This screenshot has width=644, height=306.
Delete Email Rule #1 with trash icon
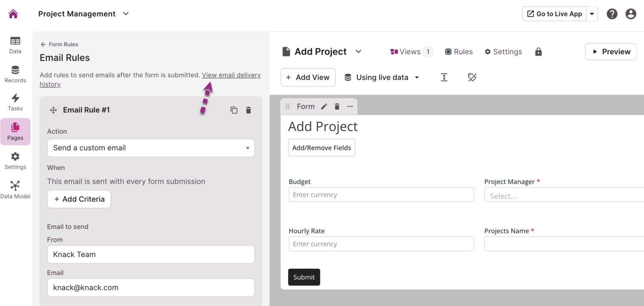[x=249, y=110]
